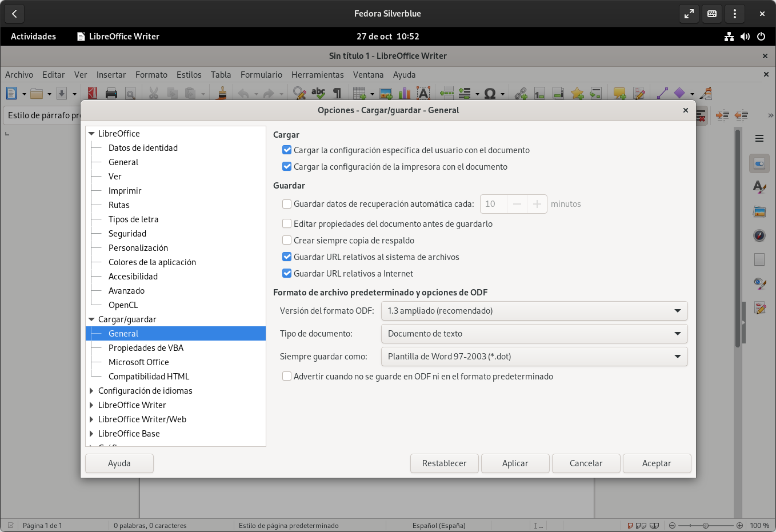Click the Insert bookmark star icon
The width and height of the screenshot is (776, 532).
pos(577,93)
